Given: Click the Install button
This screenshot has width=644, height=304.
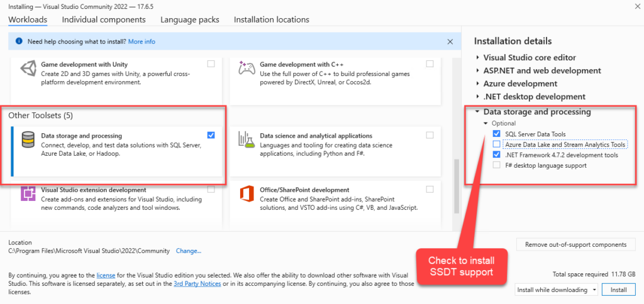Looking at the screenshot, I should pos(619,290).
